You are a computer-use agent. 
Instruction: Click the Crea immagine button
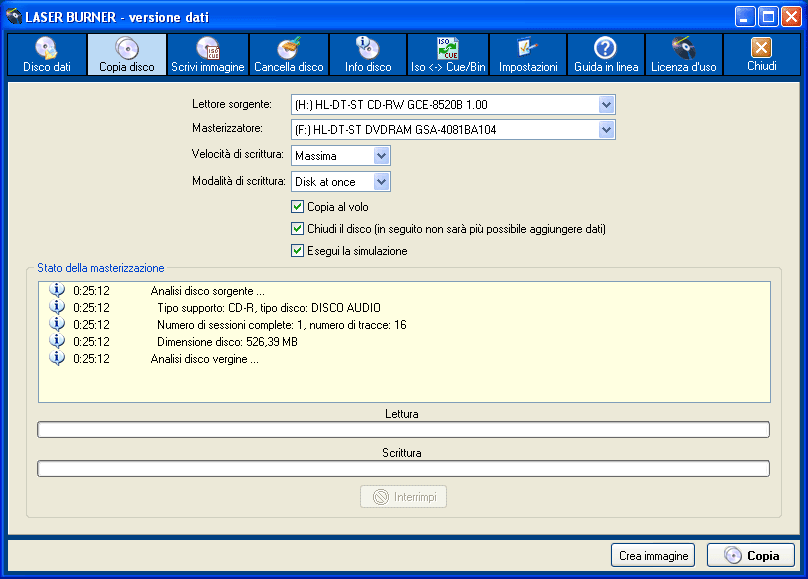click(x=653, y=555)
